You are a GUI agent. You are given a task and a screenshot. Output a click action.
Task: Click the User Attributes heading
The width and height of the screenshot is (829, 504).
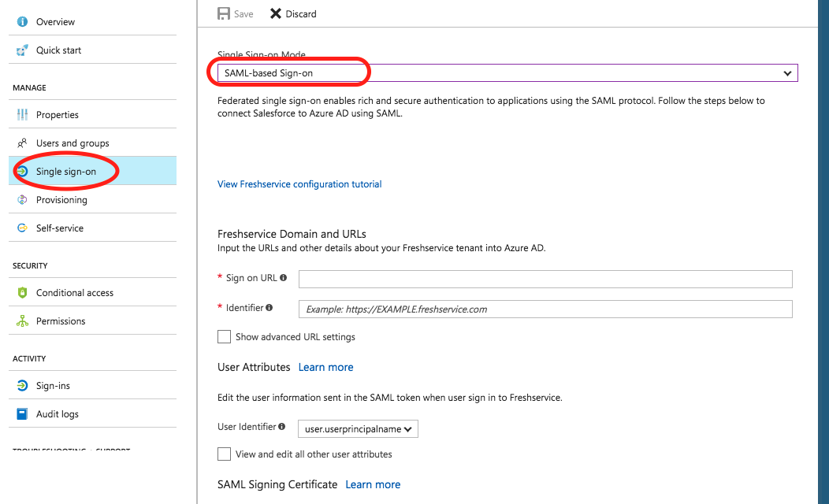point(254,367)
